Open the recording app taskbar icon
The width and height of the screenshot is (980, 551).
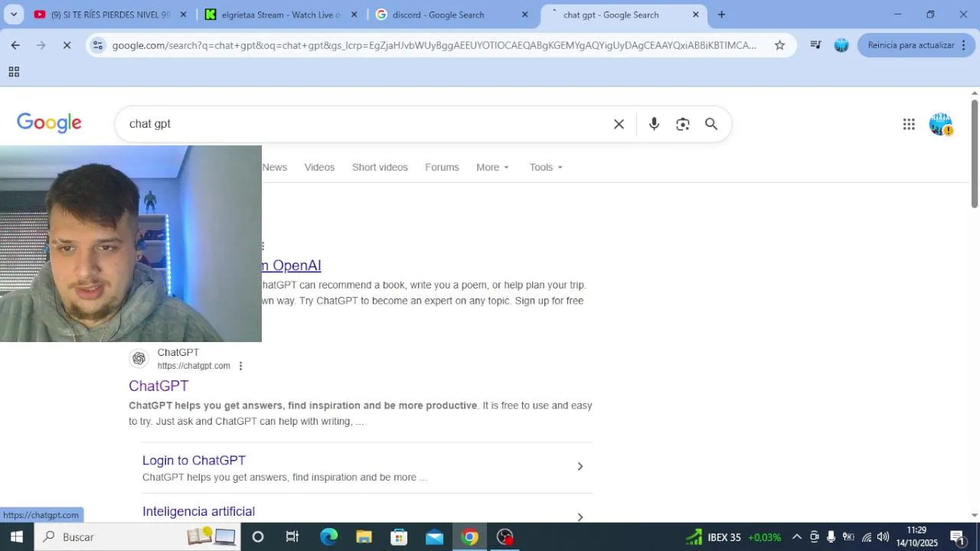[505, 536]
